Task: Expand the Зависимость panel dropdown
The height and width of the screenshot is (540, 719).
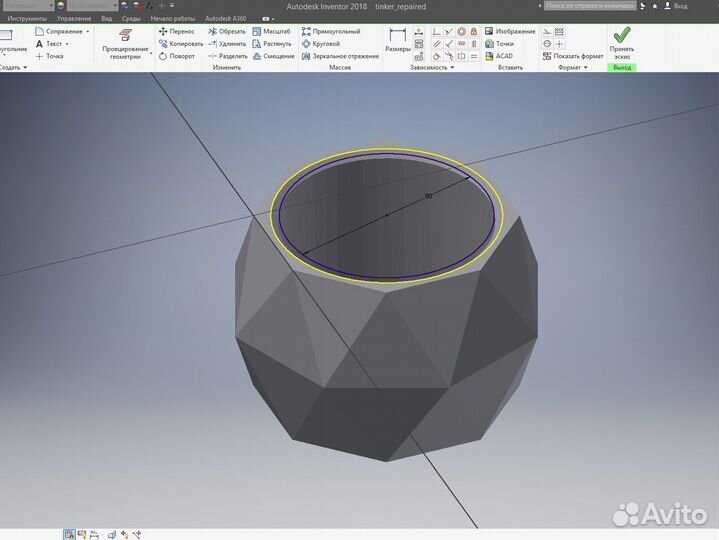Action: pos(452,68)
